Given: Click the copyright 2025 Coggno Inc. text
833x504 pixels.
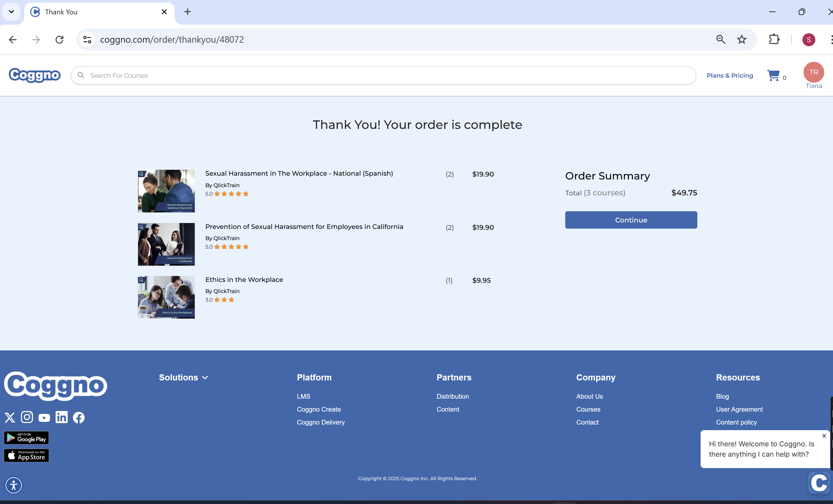Looking at the screenshot, I should click(x=417, y=478).
